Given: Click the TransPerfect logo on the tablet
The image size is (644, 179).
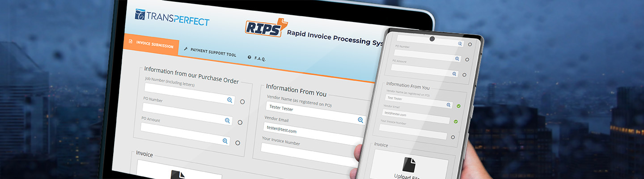Looking at the screenshot, I should coord(172,17).
